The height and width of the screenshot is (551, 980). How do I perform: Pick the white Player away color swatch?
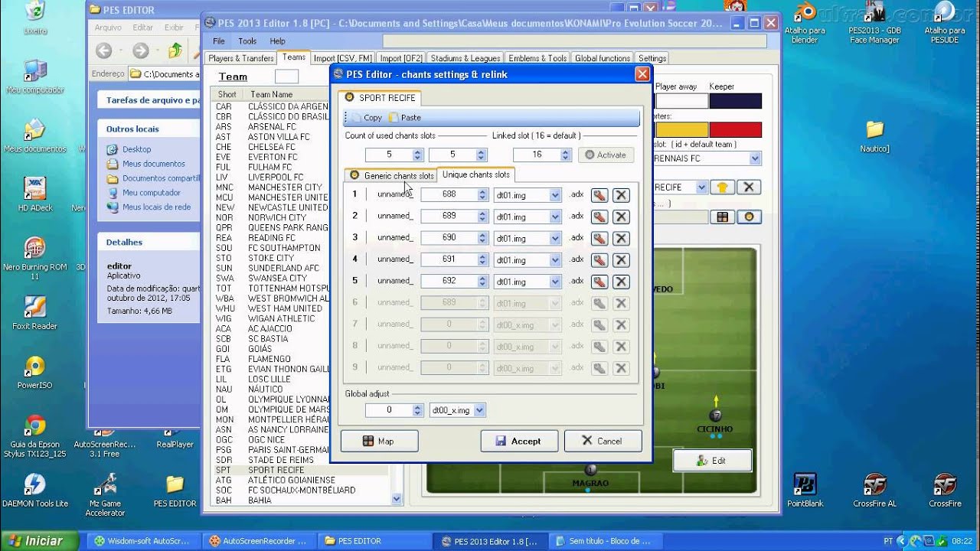coord(680,101)
